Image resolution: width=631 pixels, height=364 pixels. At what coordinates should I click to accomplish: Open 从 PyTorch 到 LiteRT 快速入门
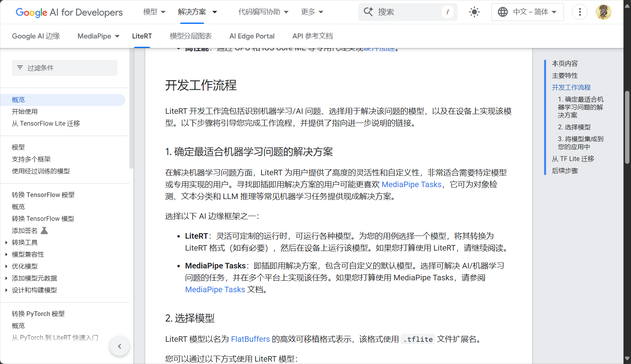click(x=55, y=338)
